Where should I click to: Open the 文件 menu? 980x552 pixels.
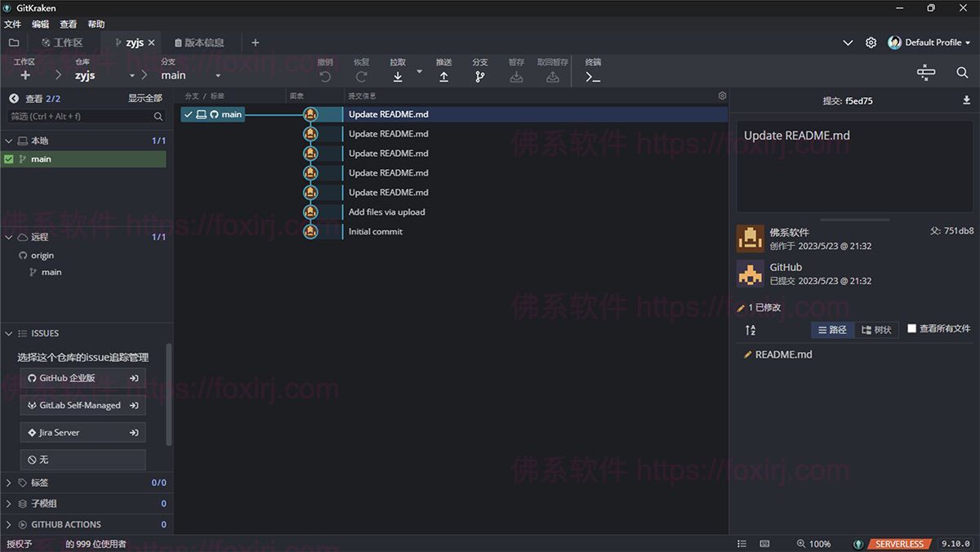tap(13, 24)
